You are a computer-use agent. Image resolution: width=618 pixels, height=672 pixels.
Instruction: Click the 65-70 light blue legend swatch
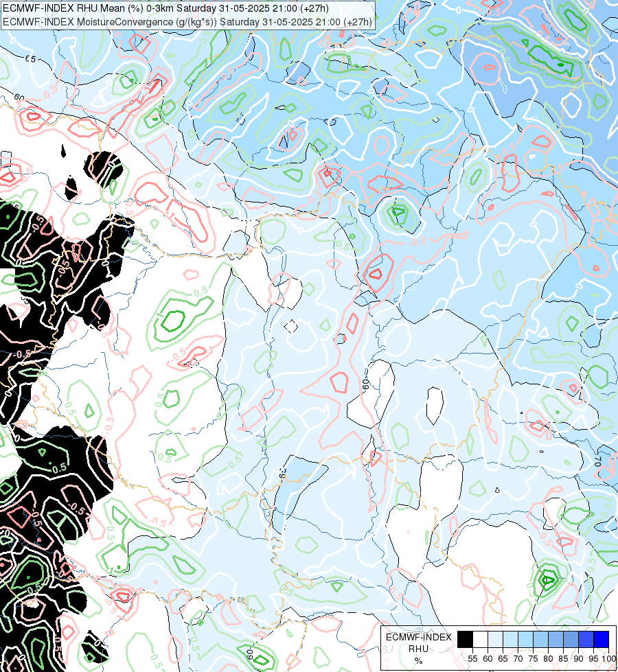[510, 640]
